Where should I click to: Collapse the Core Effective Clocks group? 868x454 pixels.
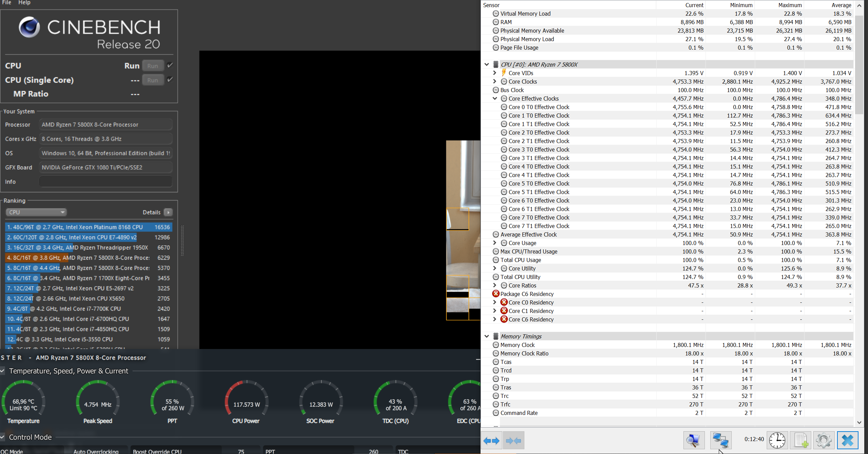495,98
